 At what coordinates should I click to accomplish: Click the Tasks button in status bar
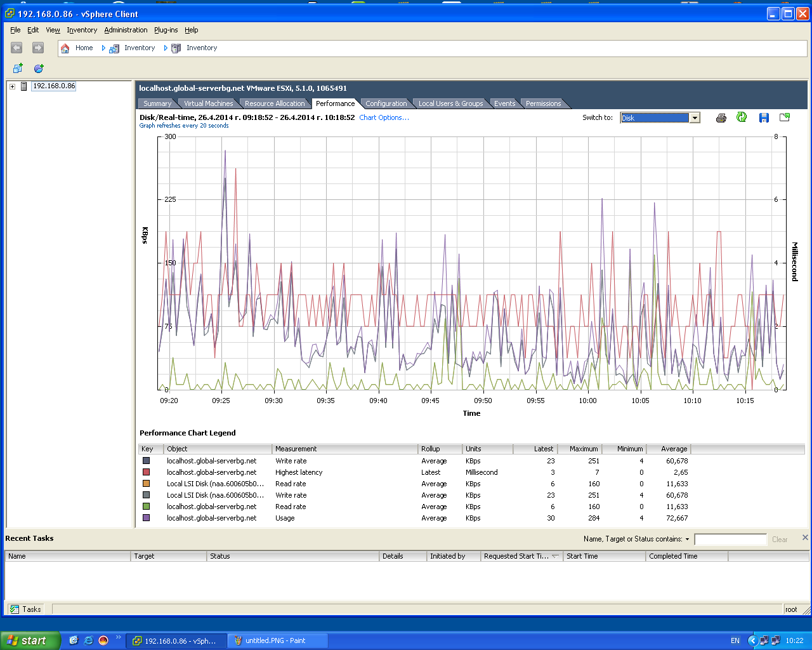point(25,609)
